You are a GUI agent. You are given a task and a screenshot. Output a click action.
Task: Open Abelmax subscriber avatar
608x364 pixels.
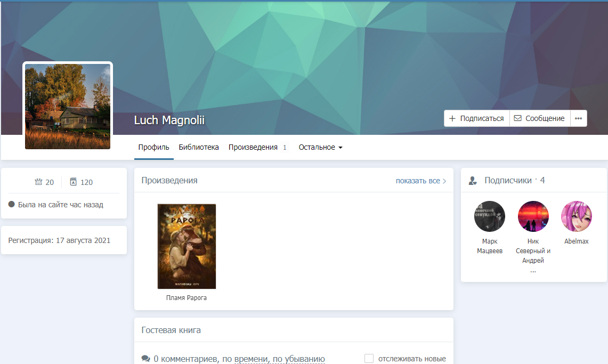click(x=576, y=216)
